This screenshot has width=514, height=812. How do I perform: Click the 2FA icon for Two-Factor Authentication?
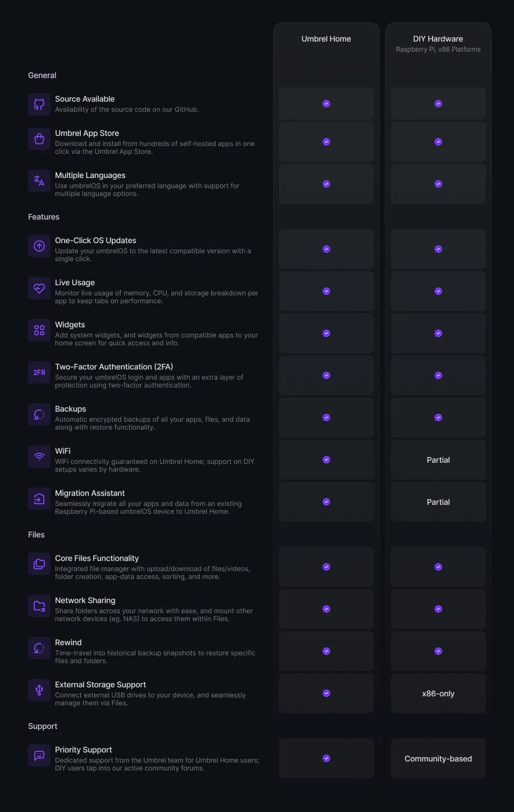39,372
